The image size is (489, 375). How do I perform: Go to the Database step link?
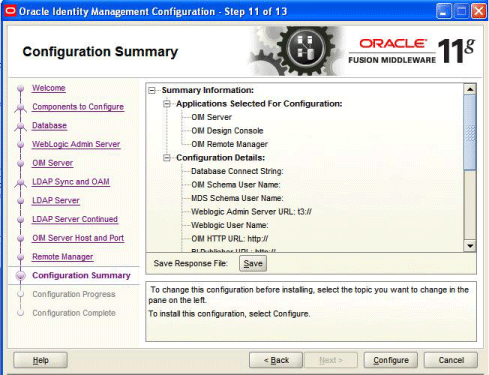coord(49,126)
